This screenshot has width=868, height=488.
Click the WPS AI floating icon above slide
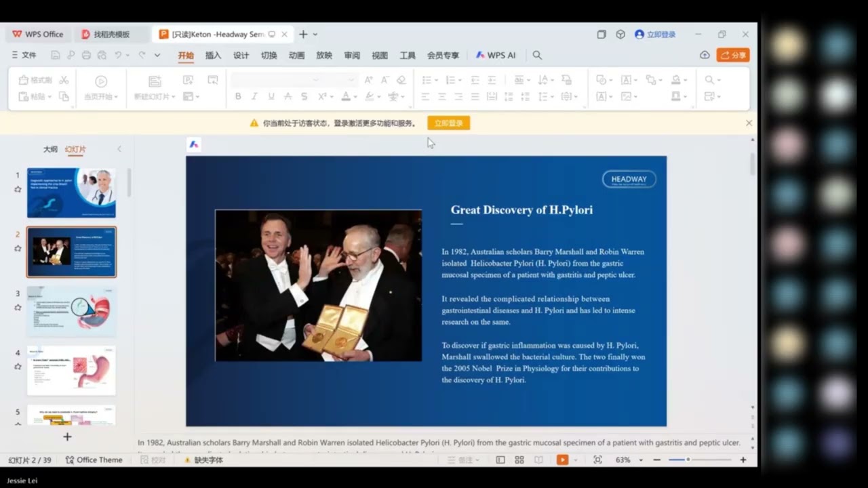pos(194,144)
